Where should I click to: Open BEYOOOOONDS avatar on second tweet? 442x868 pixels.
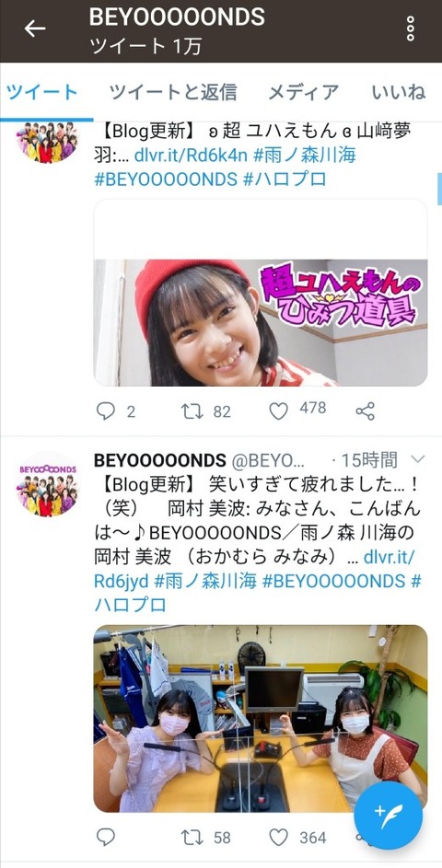[x=47, y=485]
